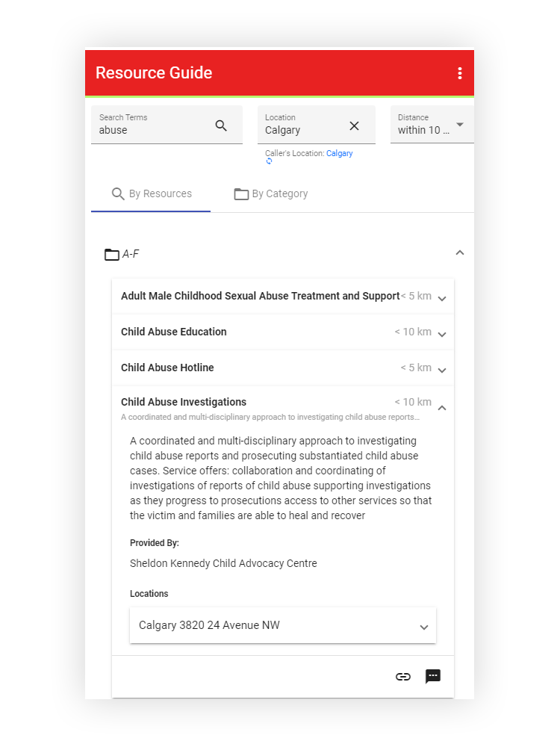Open the three-dot overflow menu
Image resolution: width=560 pixels, height=747 pixels.
tap(459, 73)
